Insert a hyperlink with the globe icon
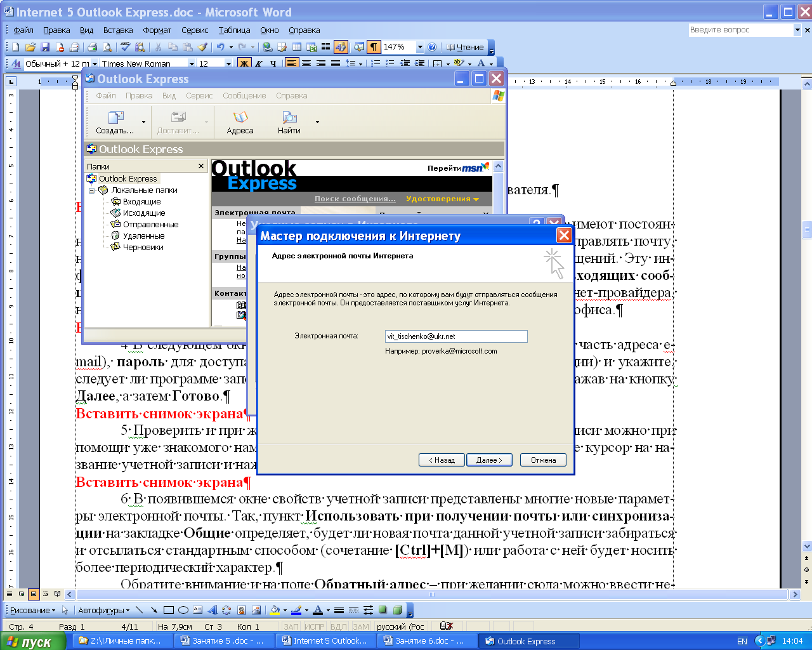Screen dimensions: 812x650 pos(267,47)
